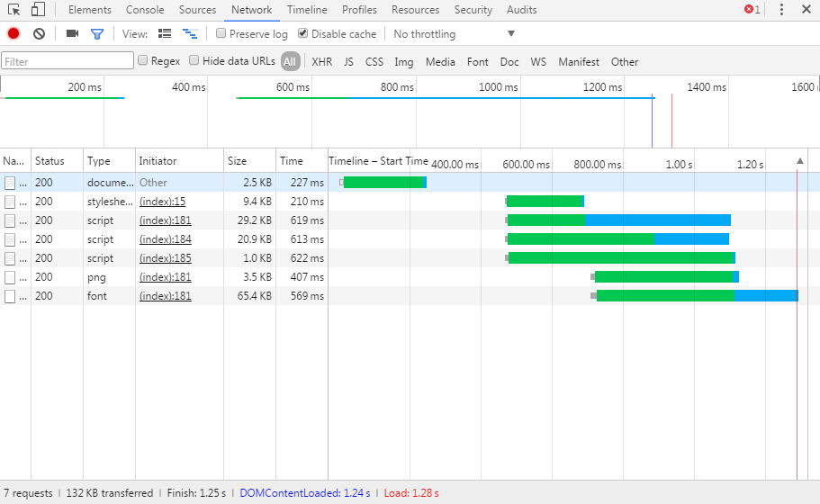The width and height of the screenshot is (820, 504).
Task: Open (index):181 link in font row
Action: coord(166,296)
